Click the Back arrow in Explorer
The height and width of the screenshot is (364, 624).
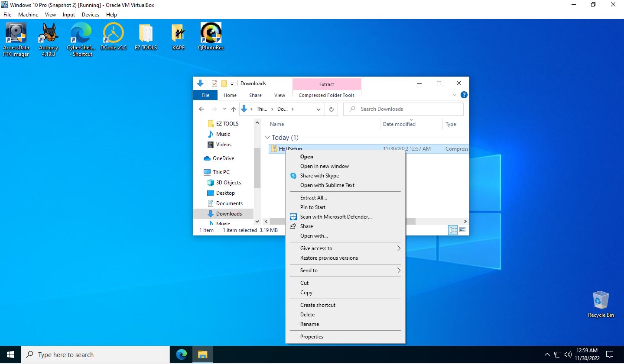(201, 109)
